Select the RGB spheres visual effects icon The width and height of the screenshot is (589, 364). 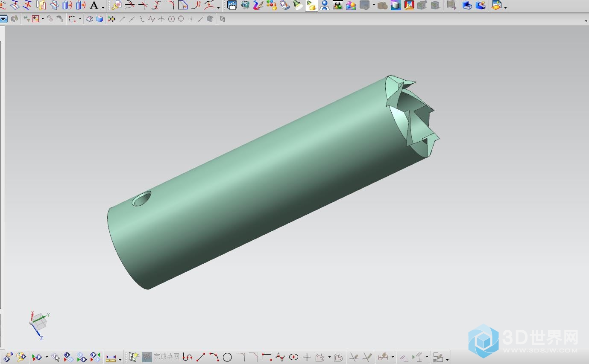click(x=351, y=6)
